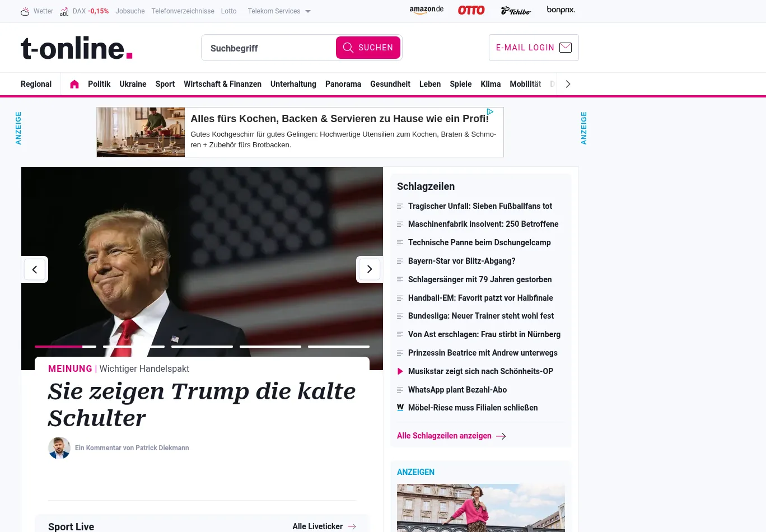Screen dimensions: 766x532
Task: Show more navigation categories with right chevron
Action: [568, 84]
